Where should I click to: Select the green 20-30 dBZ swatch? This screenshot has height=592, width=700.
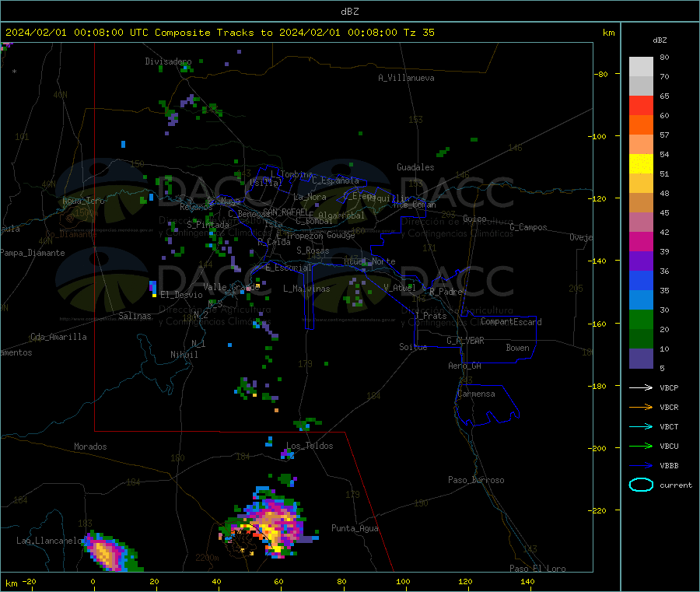641,319
